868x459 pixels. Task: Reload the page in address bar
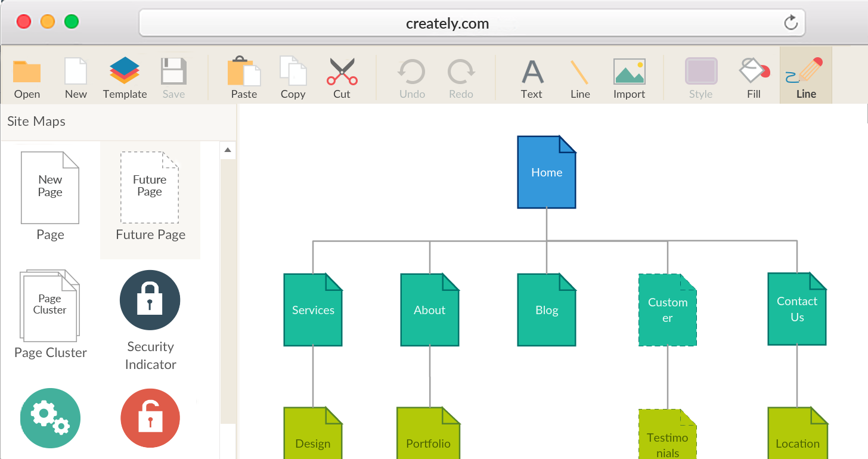pos(790,23)
